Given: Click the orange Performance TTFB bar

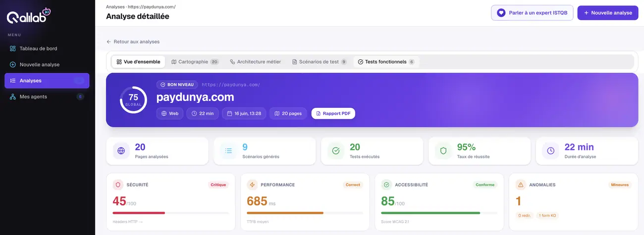Looking at the screenshot, I should click(x=285, y=213).
